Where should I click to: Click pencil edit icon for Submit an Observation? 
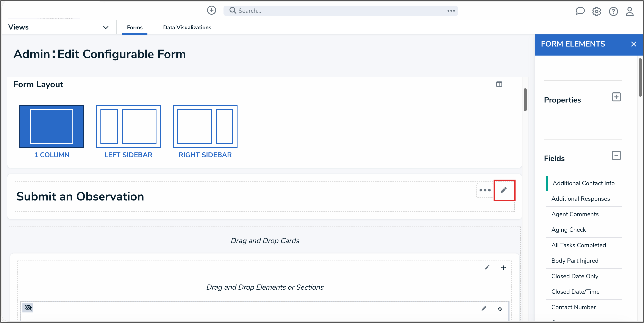click(x=504, y=190)
